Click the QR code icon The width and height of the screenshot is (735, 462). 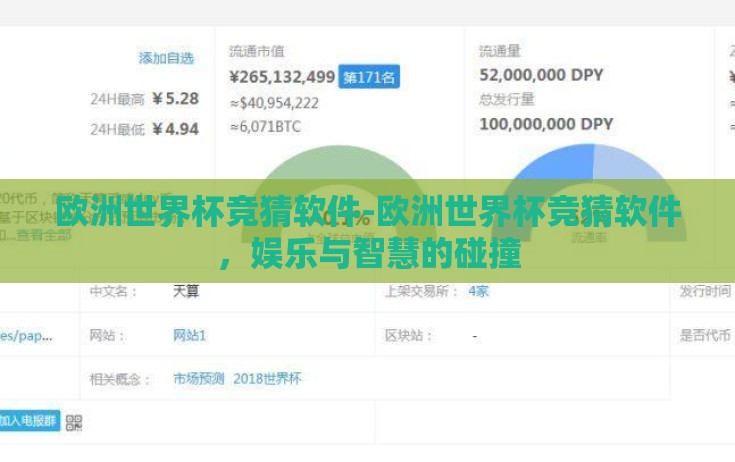point(74,423)
